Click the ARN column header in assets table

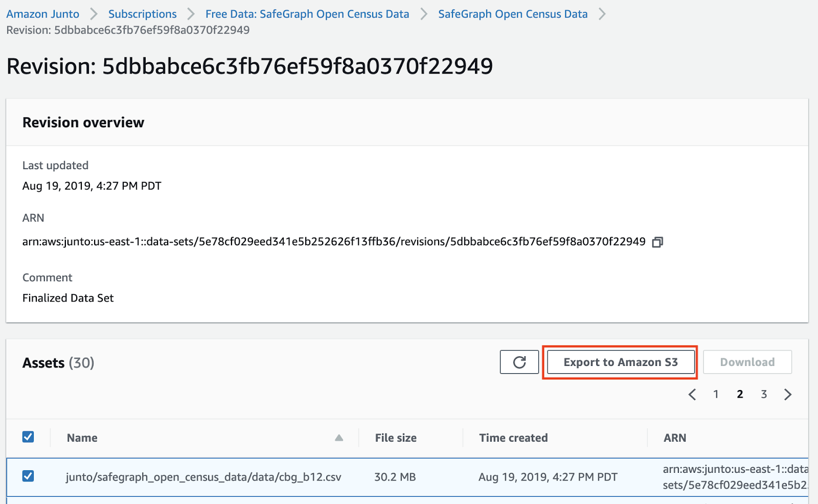[x=675, y=438]
